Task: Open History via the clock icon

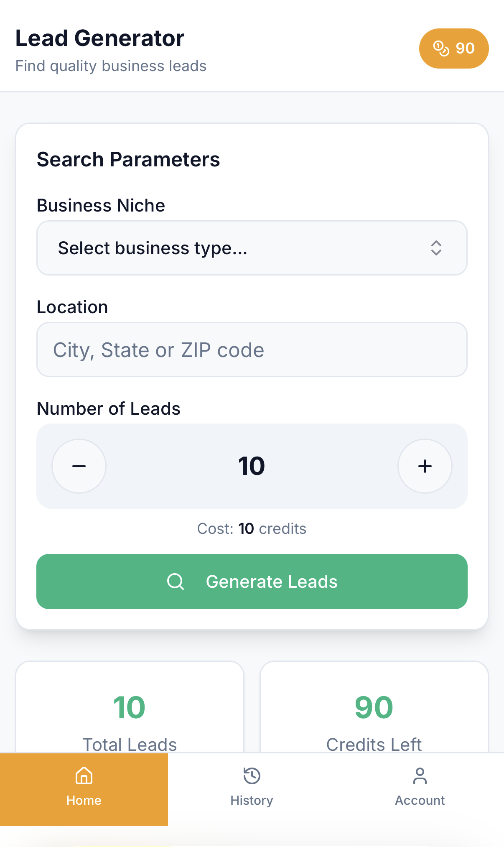Action: tap(251, 776)
